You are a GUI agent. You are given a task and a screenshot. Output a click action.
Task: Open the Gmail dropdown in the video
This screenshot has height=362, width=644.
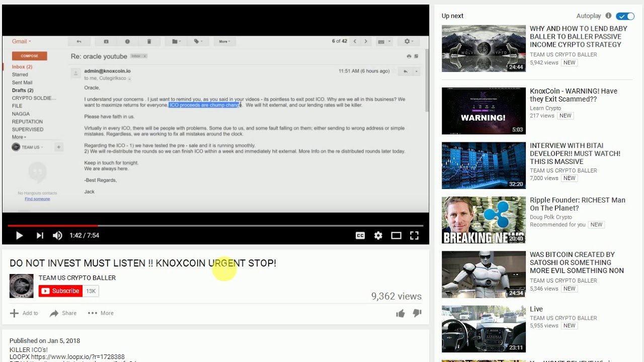point(22,41)
